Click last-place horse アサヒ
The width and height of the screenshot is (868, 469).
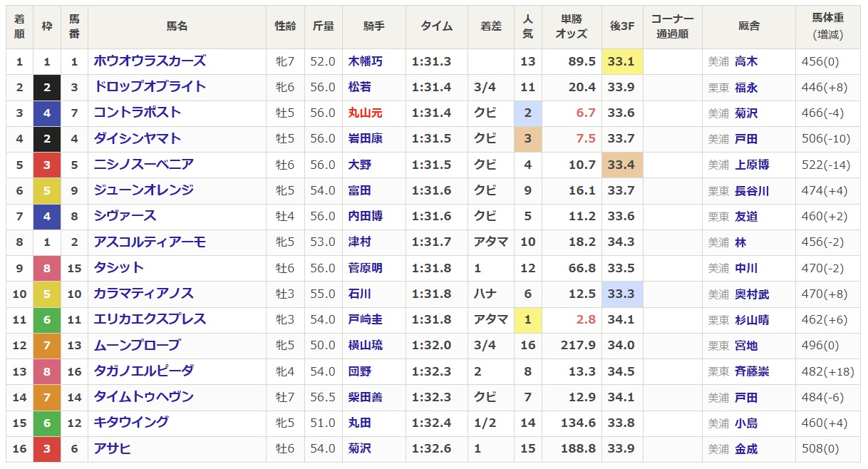(112, 449)
